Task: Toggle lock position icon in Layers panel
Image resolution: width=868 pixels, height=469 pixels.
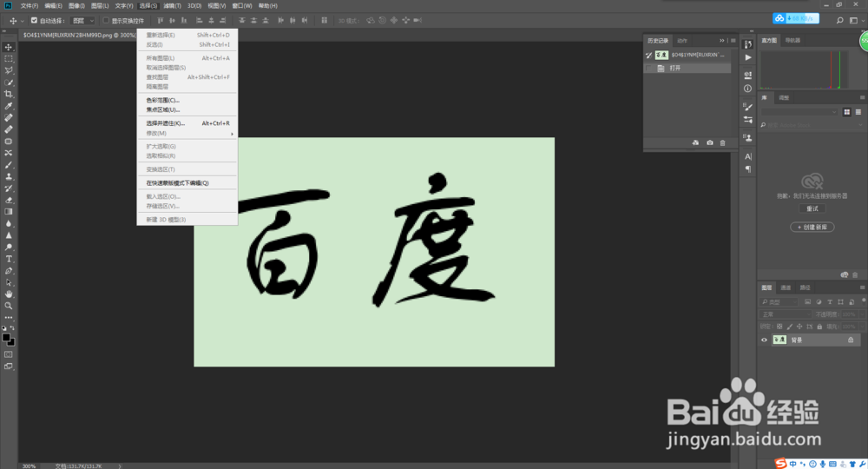Action: (x=799, y=327)
